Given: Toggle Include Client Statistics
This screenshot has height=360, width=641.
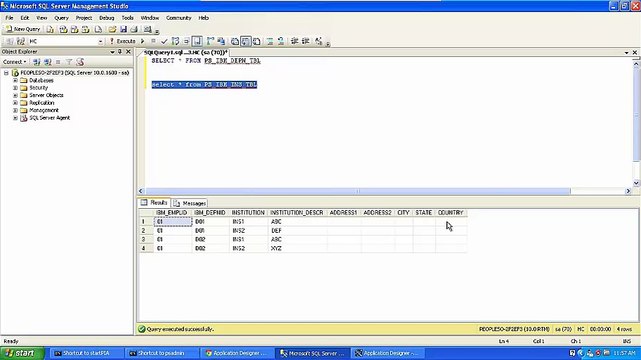Looking at the screenshot, I should pos(221,41).
